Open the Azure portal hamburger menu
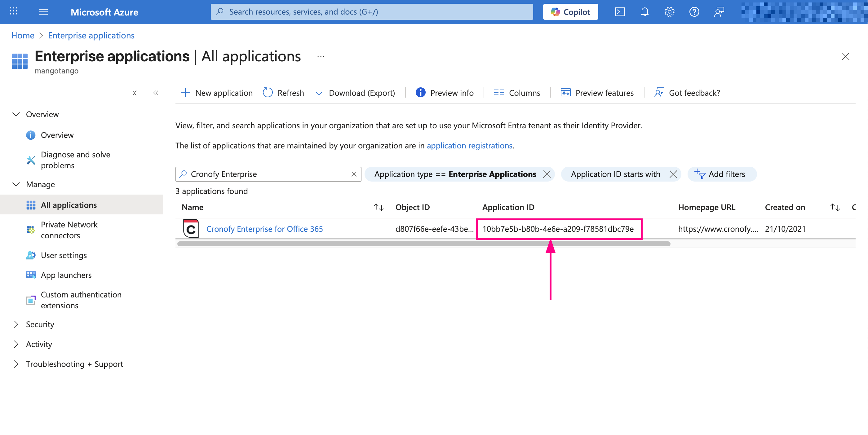Viewport: 868px width, 435px height. tap(43, 12)
